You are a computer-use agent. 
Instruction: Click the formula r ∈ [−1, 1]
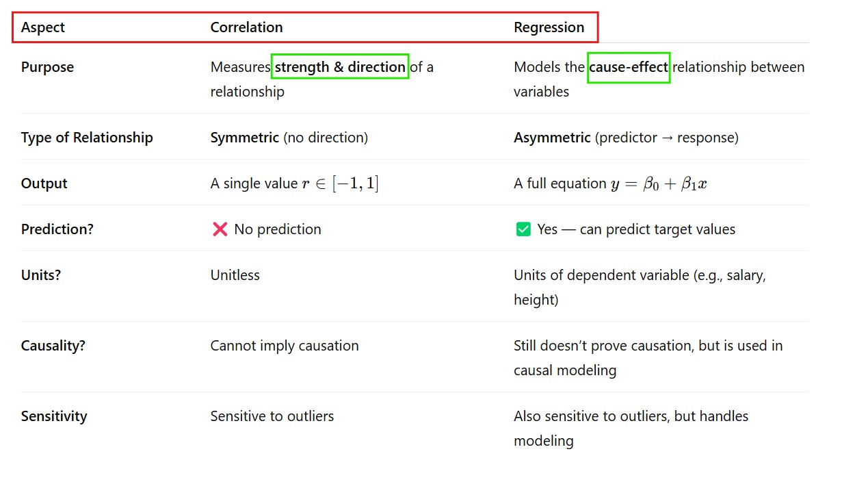(x=340, y=183)
